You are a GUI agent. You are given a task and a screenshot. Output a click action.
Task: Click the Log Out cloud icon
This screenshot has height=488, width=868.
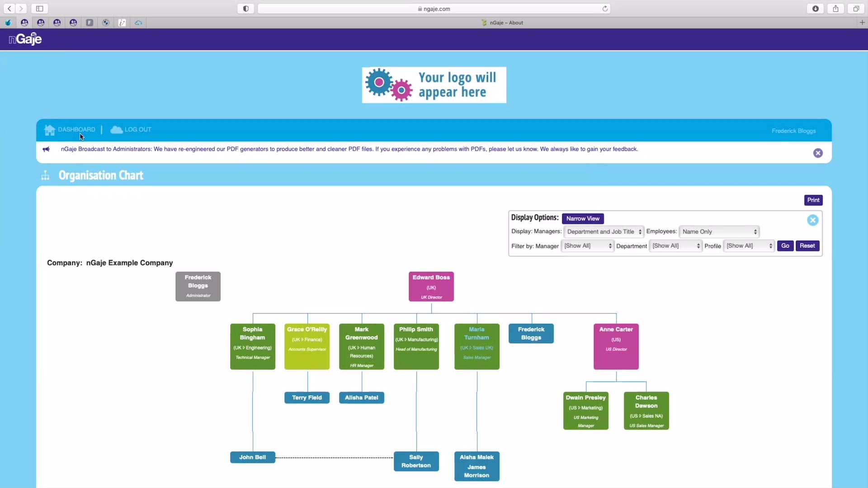coord(116,130)
